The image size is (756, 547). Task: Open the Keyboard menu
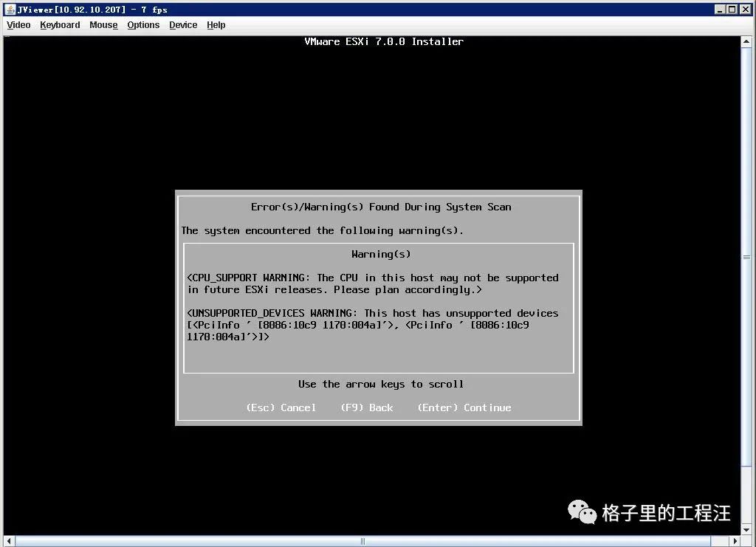[x=60, y=25]
